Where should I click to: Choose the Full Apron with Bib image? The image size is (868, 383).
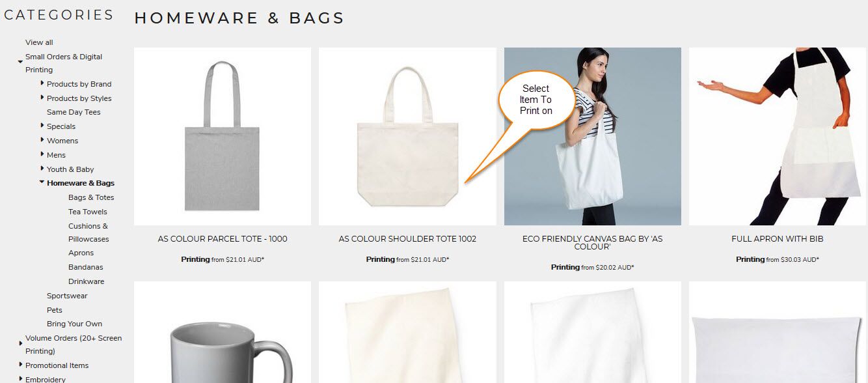pyautogui.click(x=778, y=136)
